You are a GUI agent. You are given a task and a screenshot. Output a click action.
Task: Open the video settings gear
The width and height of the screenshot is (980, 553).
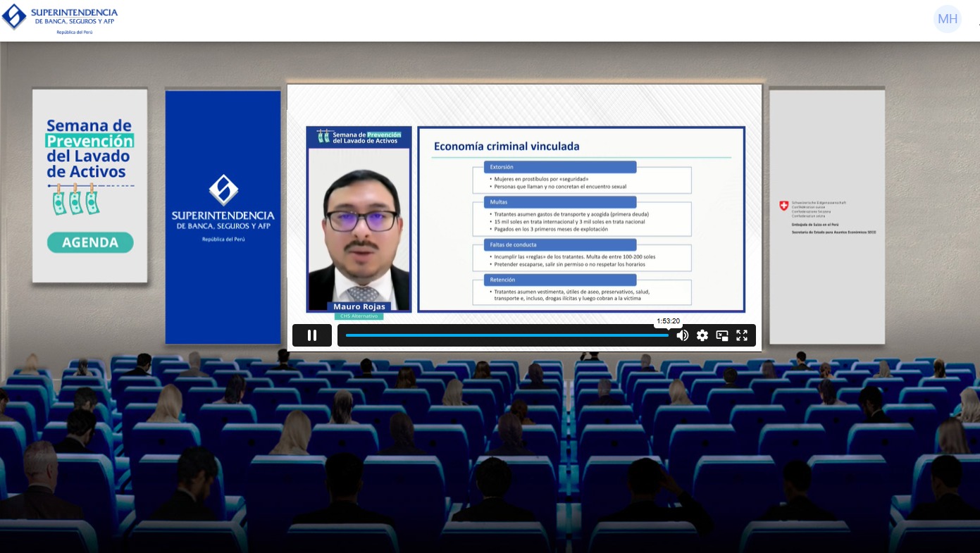pos(702,335)
